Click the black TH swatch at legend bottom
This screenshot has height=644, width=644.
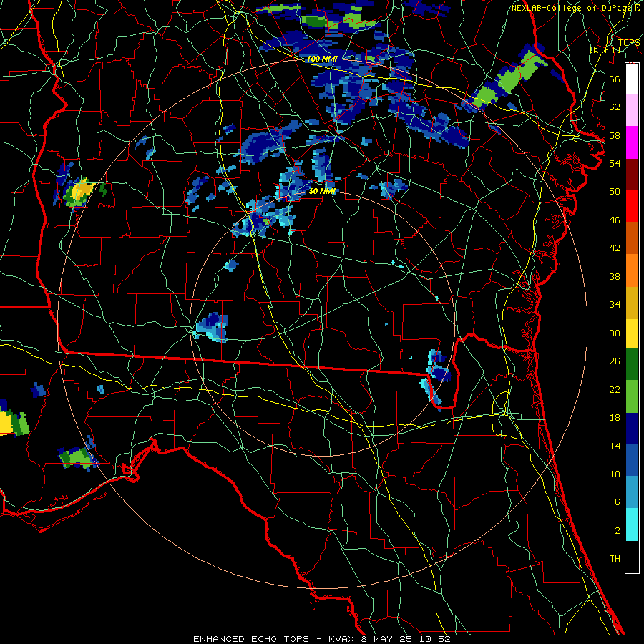coord(632,557)
